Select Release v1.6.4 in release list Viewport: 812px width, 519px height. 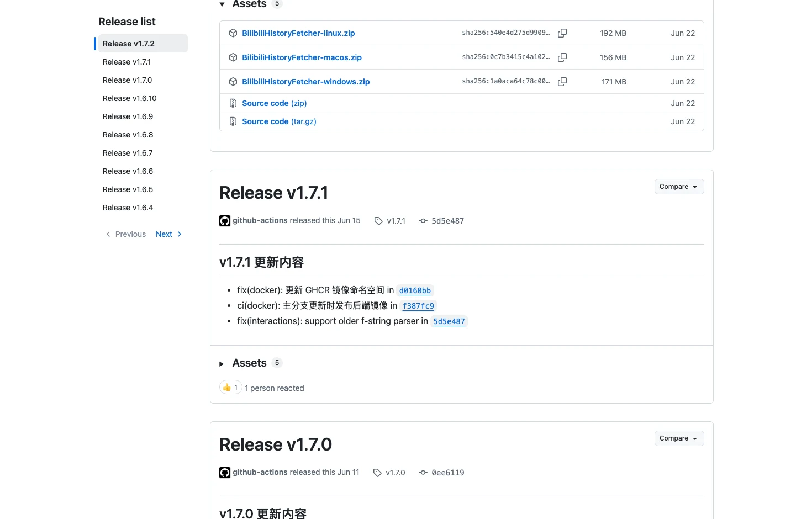click(x=143, y=208)
